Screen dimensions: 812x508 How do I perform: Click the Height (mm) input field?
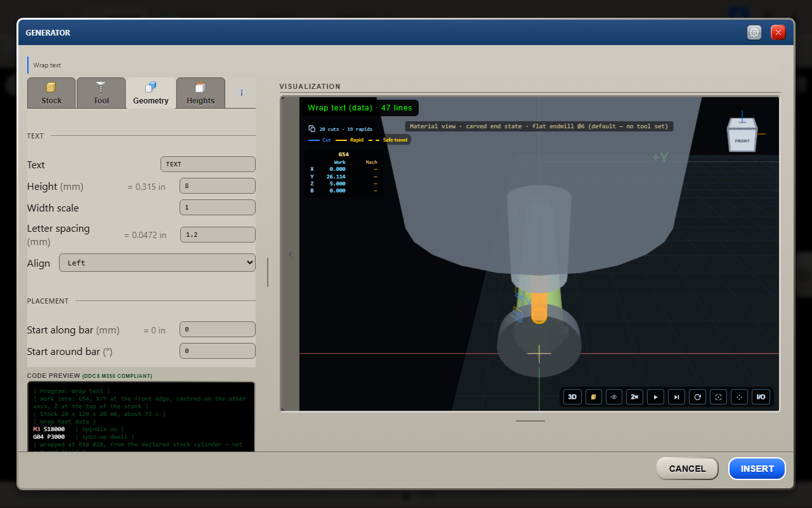click(218, 186)
